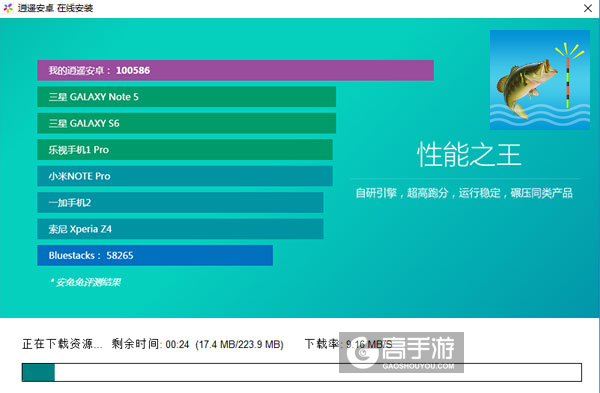Click the fishing game bass icon

coord(540,80)
